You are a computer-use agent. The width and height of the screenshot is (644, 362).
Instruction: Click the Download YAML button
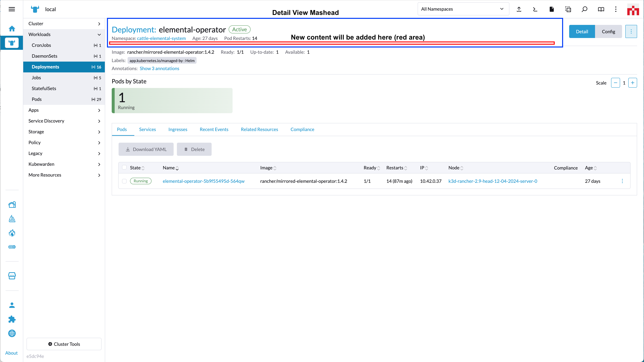(x=146, y=149)
